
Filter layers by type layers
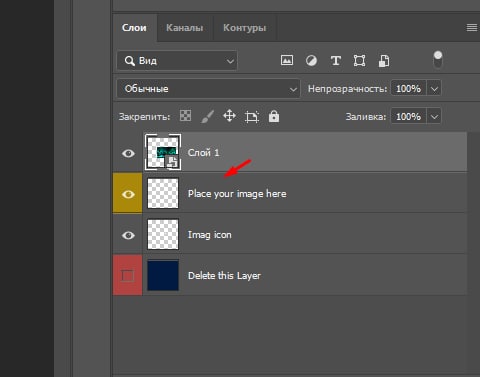pyautogui.click(x=336, y=61)
